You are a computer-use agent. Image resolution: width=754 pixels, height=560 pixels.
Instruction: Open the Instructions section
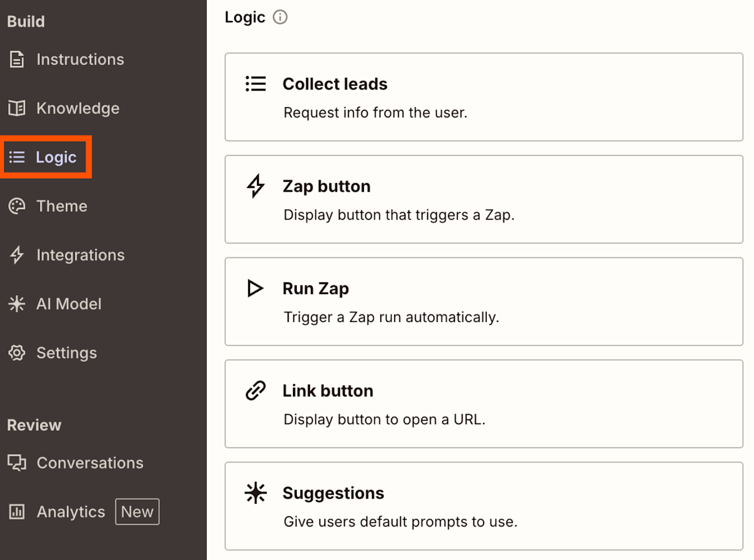tap(80, 59)
